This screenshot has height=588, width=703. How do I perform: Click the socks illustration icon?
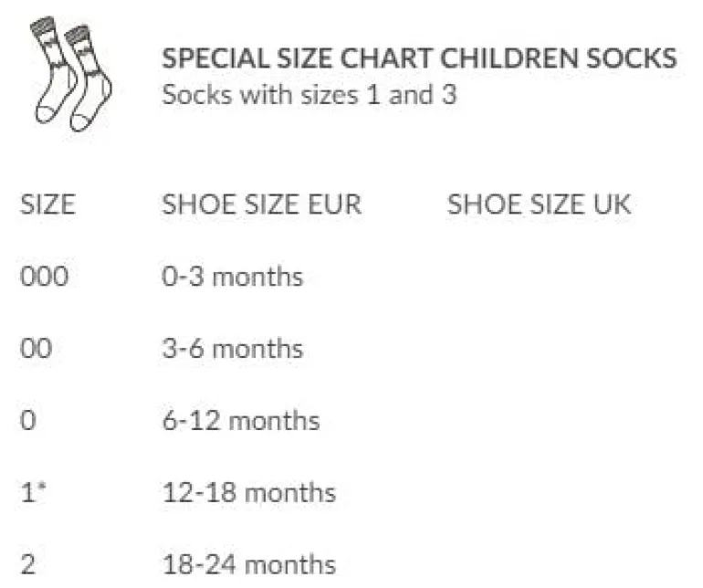click(x=71, y=74)
